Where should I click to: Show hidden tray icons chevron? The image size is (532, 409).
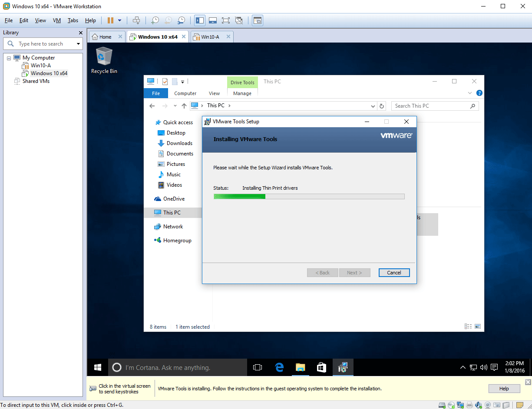[x=463, y=368]
